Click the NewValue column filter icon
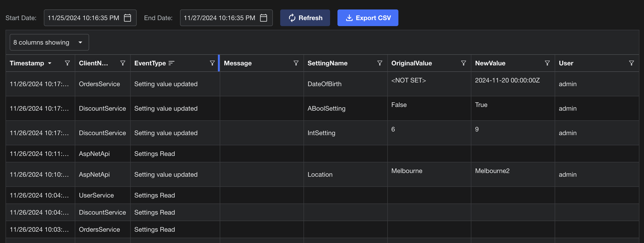Screen dimensions: 644x243 click(x=547, y=63)
